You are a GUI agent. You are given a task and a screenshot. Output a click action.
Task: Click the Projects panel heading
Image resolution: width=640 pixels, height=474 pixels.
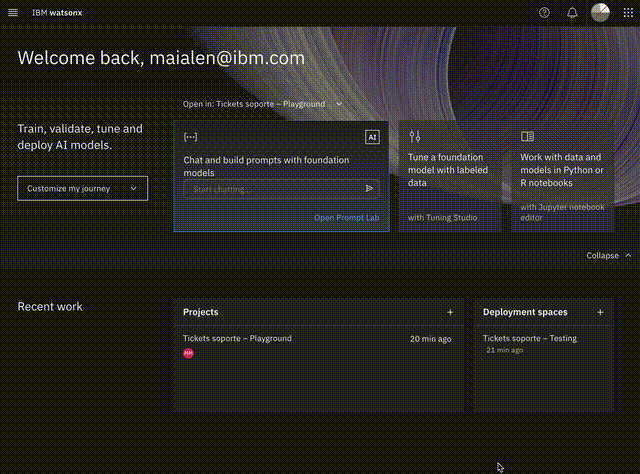tap(200, 312)
